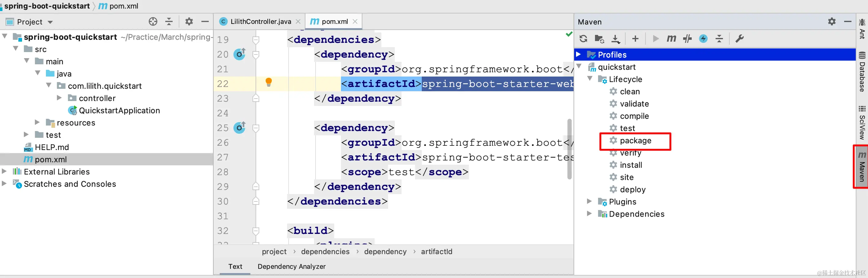Select the install lifecycle goal
This screenshot has width=868, height=278.
pos(631,165)
